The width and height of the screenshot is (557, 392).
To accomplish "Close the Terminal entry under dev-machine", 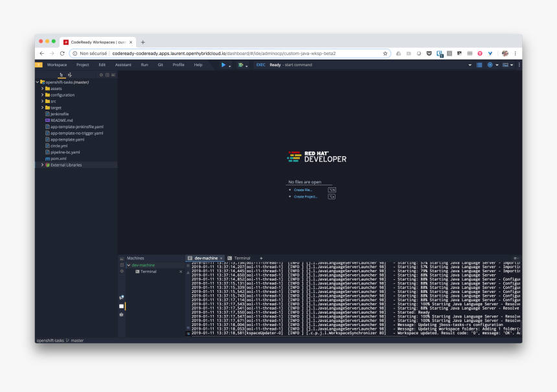I will point(181,271).
